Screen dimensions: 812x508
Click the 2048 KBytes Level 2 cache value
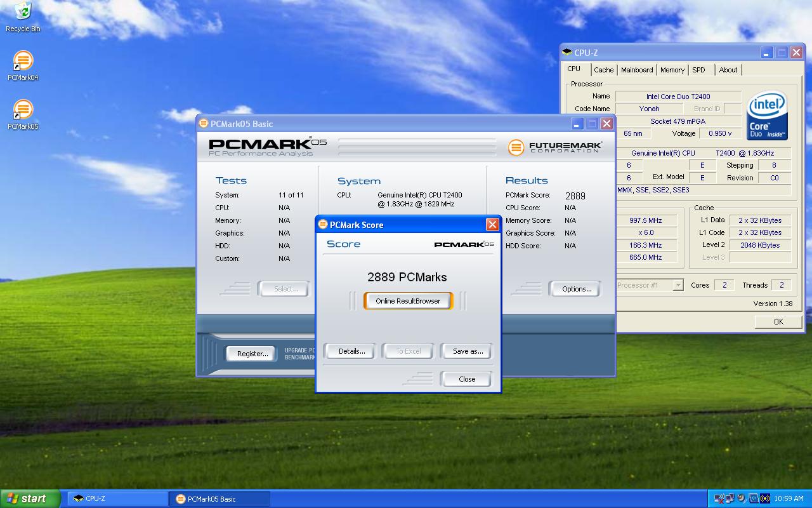click(760, 245)
